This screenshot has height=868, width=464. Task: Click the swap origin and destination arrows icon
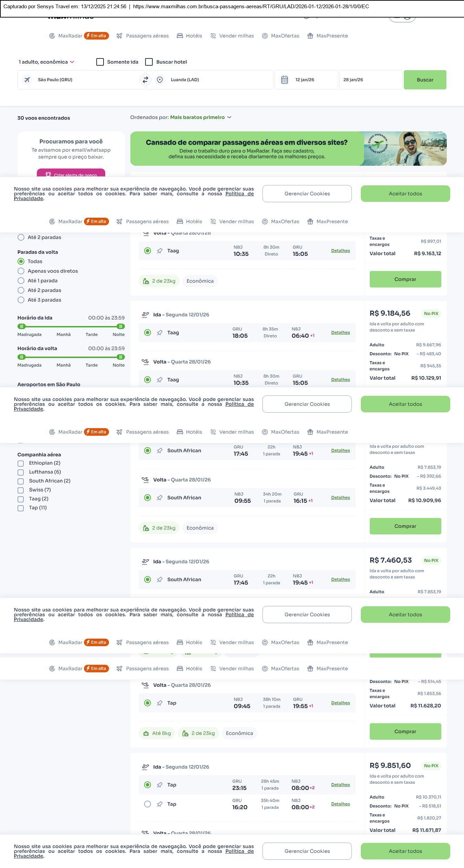coord(145,80)
